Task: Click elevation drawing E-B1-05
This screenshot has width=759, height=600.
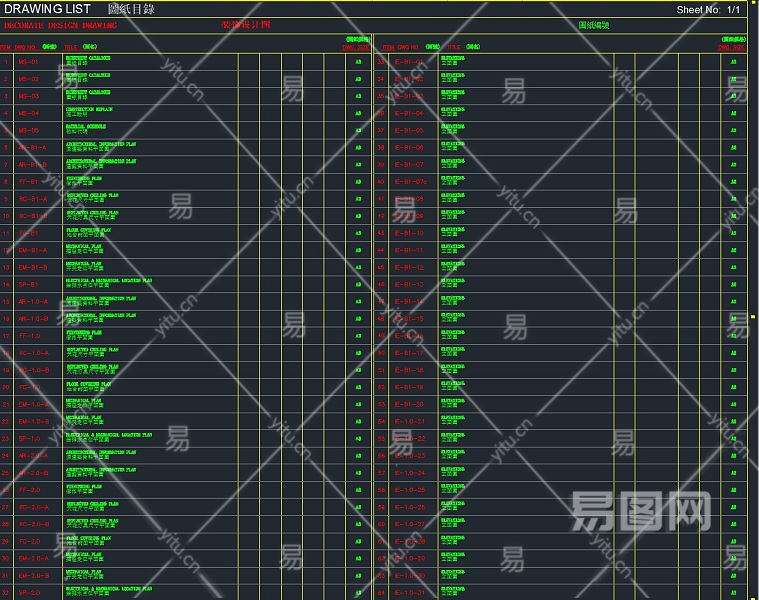Action: click(x=409, y=130)
